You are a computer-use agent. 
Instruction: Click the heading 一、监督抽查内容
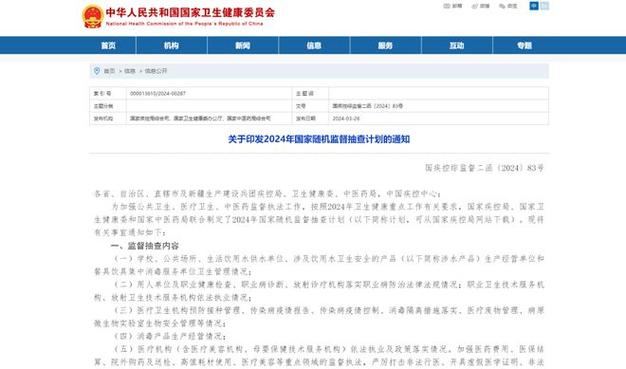(x=145, y=246)
